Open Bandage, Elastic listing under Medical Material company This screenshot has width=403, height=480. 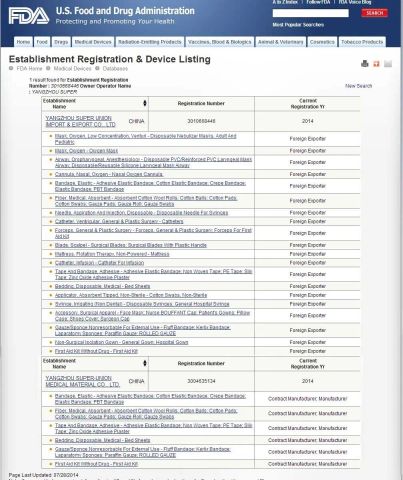150,399
